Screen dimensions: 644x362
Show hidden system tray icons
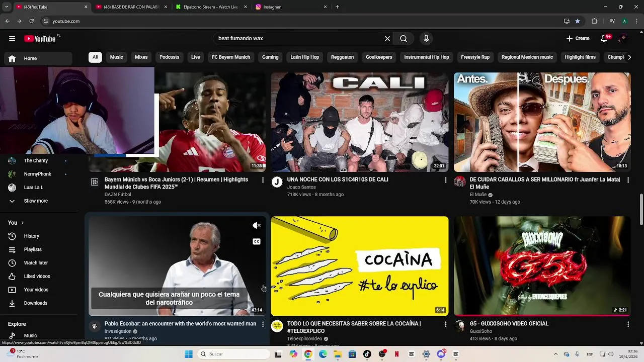pyautogui.click(x=555, y=354)
